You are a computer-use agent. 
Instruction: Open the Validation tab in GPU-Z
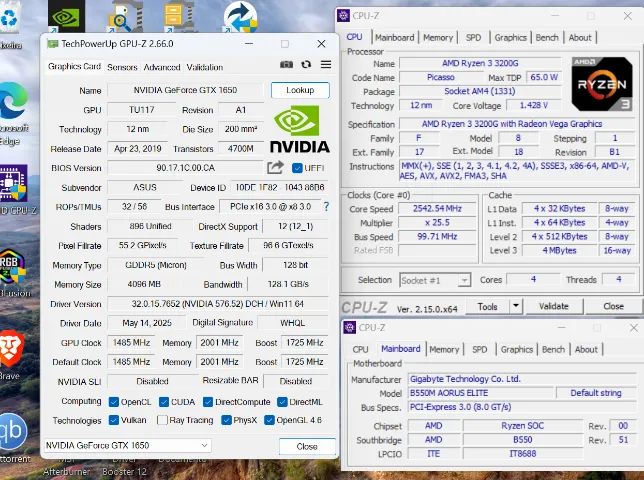(205, 67)
